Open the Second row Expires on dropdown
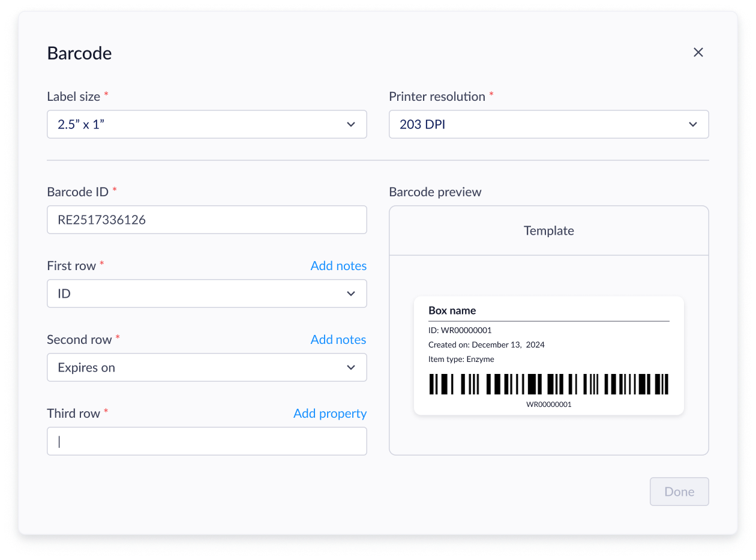This screenshot has width=756, height=560. [x=207, y=367]
